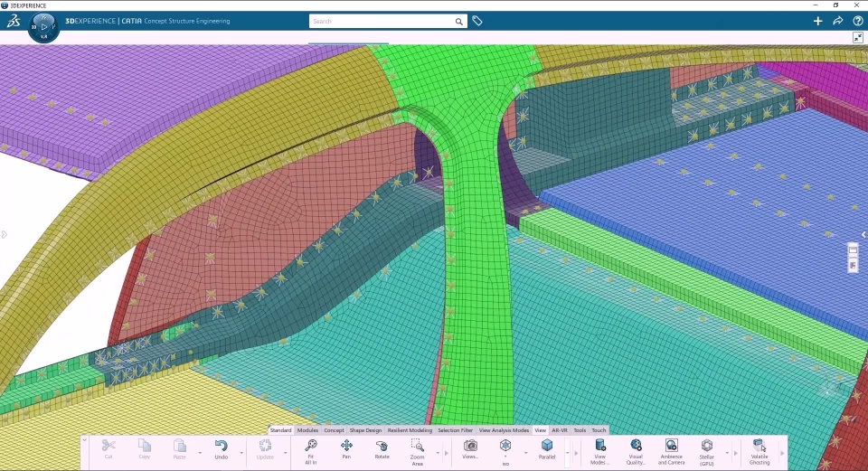Fit All In the view

(311, 446)
